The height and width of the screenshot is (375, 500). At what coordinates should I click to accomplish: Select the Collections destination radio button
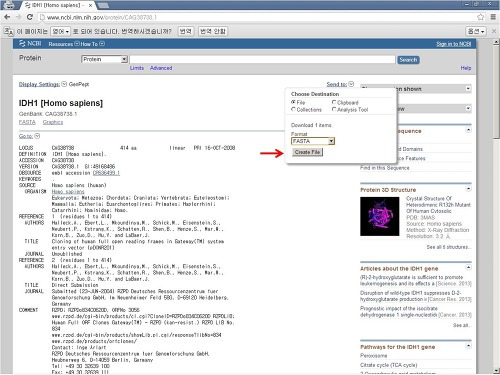click(293, 109)
